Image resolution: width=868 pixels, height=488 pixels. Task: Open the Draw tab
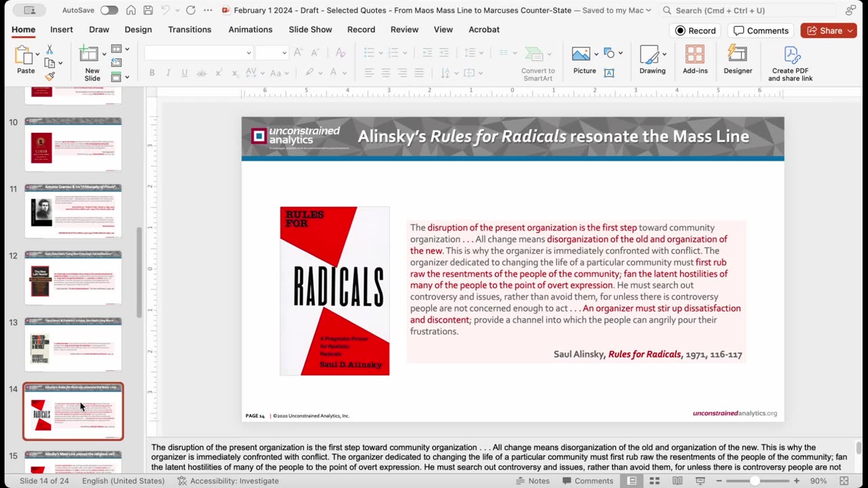(x=99, y=30)
